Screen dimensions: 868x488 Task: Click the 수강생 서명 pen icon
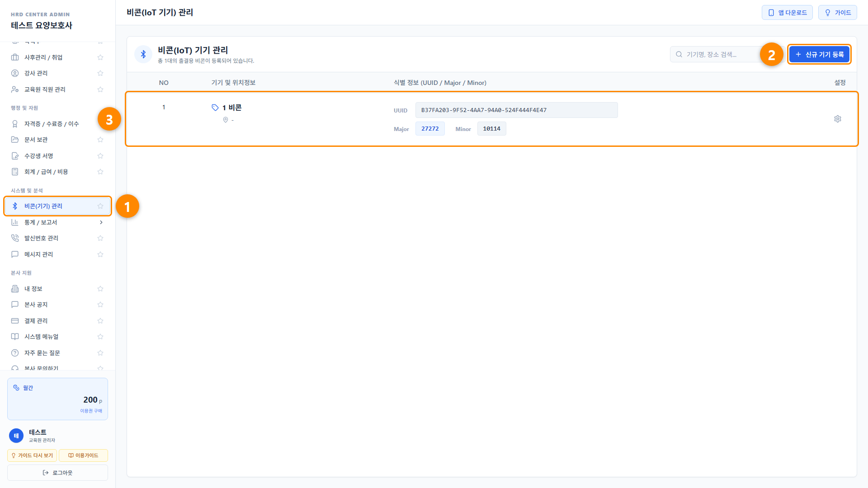[x=15, y=156]
